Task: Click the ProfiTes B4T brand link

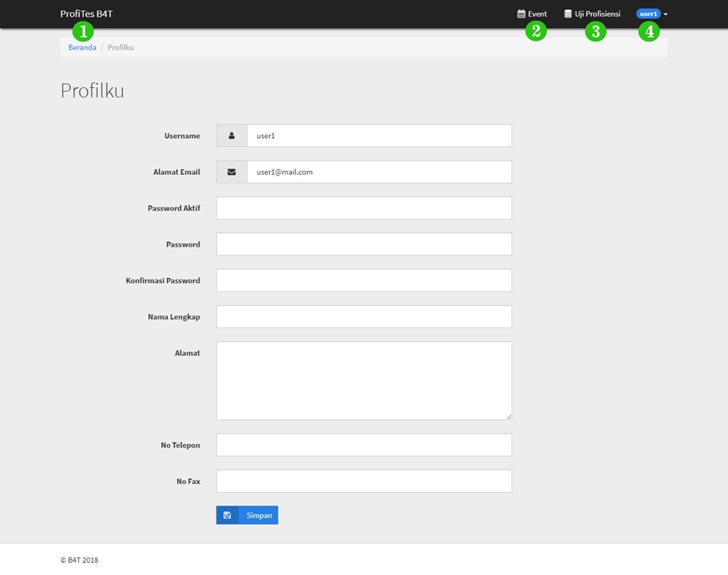Action: point(86,14)
